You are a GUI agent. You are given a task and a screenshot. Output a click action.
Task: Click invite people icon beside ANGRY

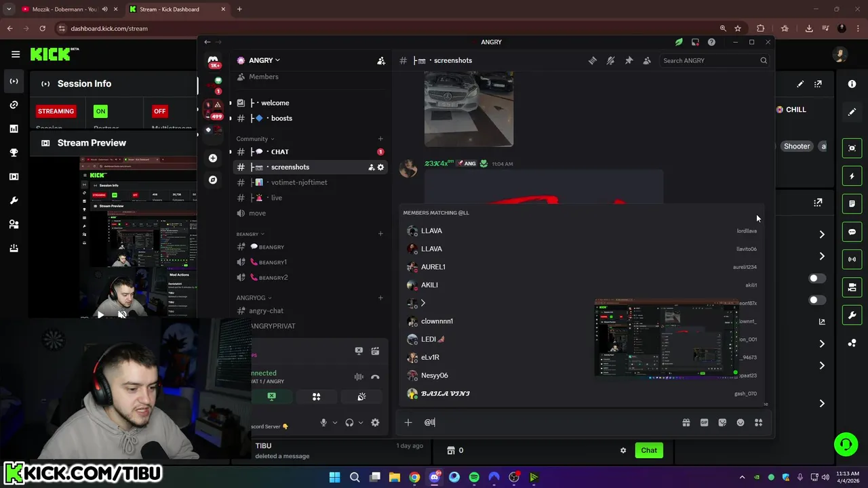pos(381,60)
